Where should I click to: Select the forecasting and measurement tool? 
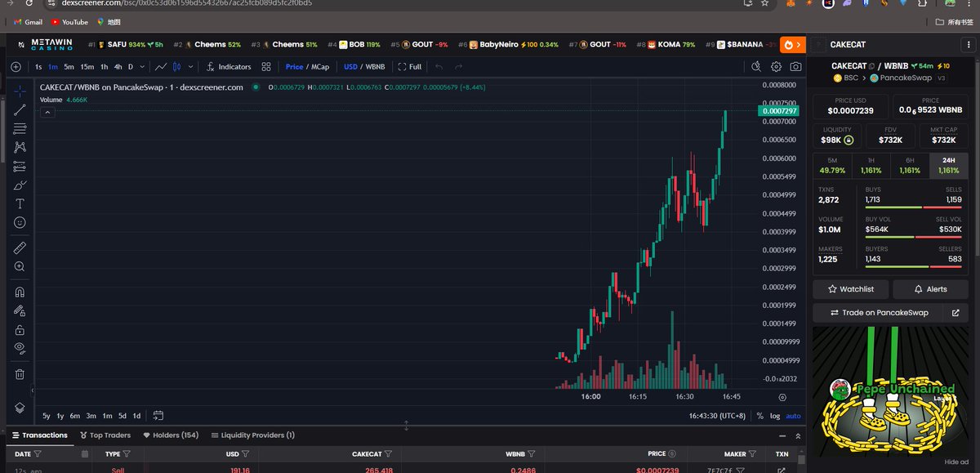coord(20,166)
